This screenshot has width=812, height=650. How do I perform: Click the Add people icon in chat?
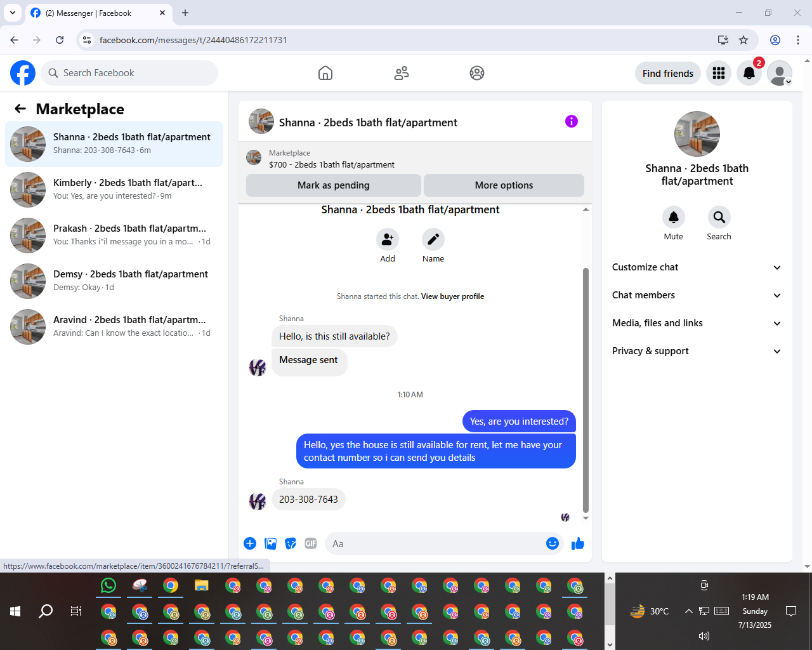click(x=388, y=239)
